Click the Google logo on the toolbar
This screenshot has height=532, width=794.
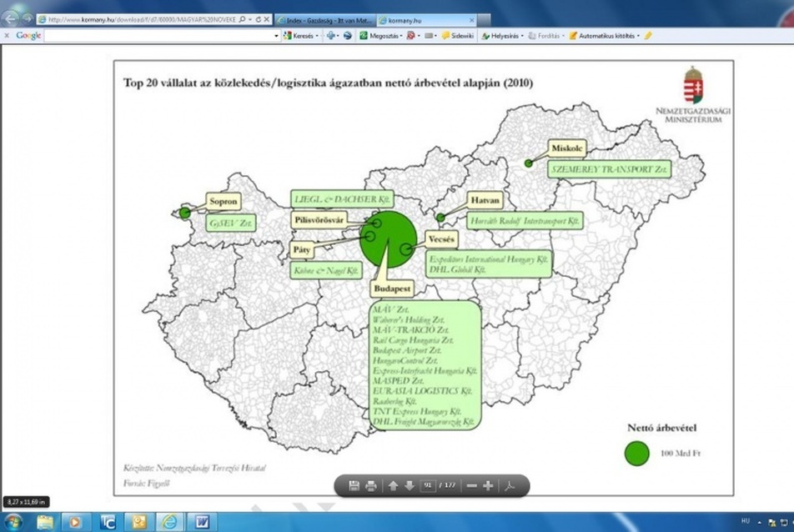click(x=28, y=35)
